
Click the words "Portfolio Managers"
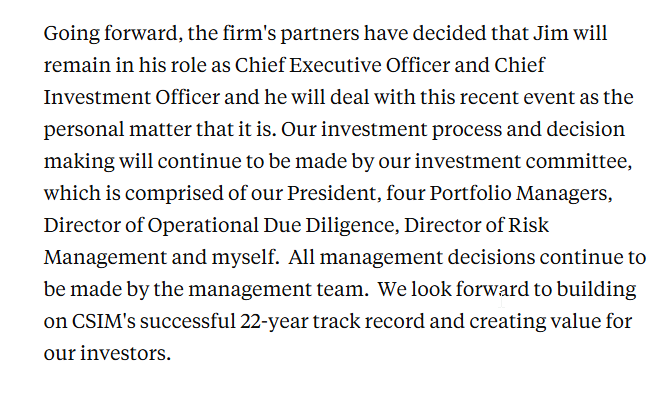coord(520,194)
